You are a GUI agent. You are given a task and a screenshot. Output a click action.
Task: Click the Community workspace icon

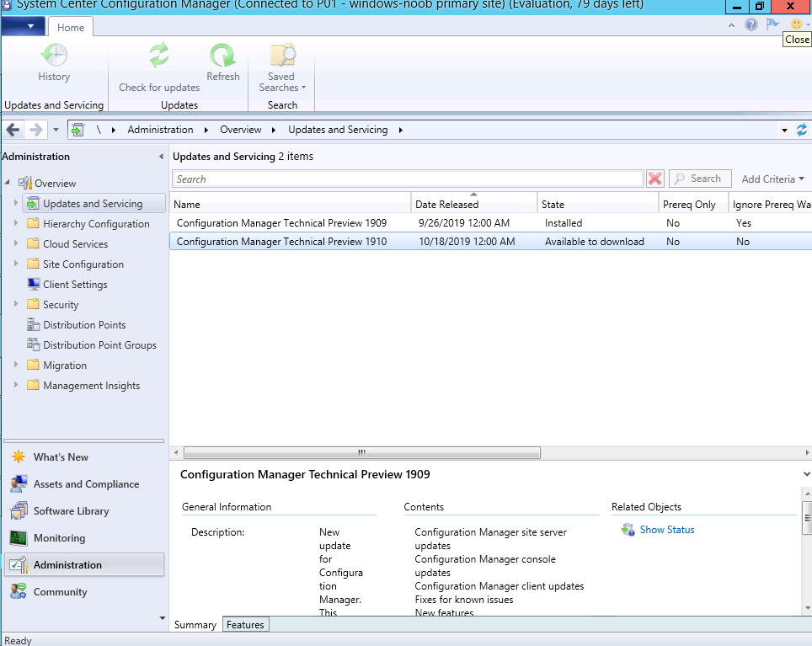(19, 591)
